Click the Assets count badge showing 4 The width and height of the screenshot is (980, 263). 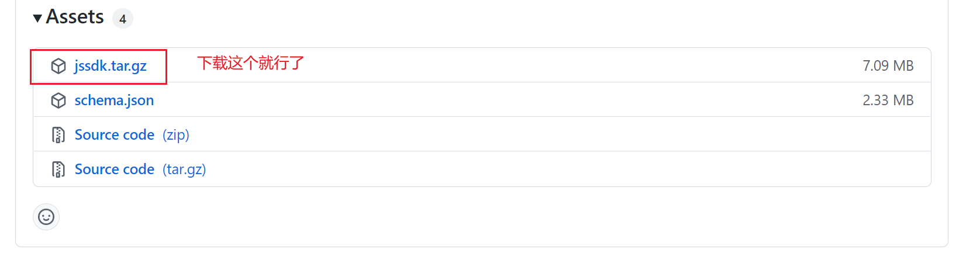point(123,19)
